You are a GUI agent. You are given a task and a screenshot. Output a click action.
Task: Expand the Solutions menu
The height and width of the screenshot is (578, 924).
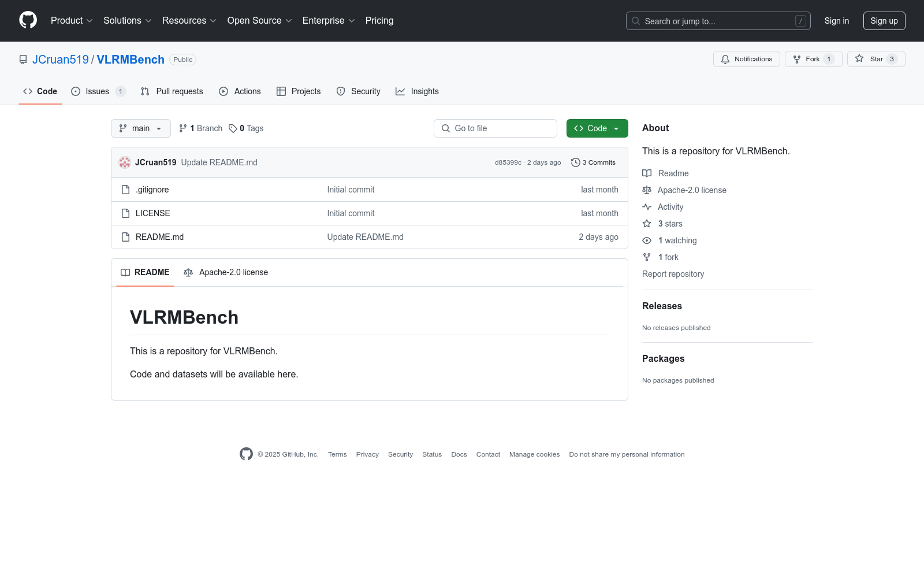pos(127,20)
